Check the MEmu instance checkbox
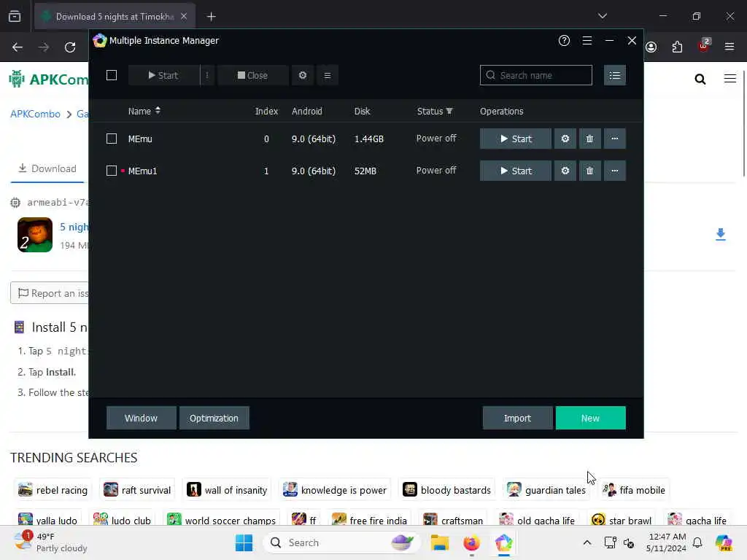The width and height of the screenshot is (747, 560). (x=112, y=139)
